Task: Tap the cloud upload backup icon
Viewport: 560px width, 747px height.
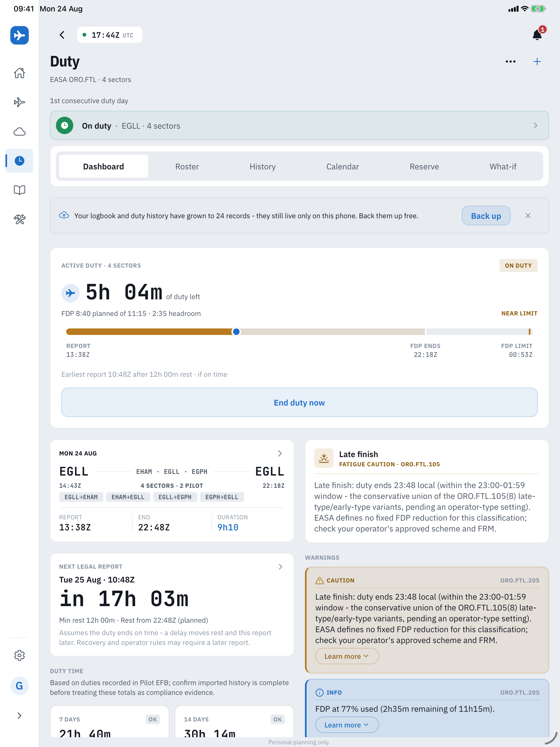Action: click(x=64, y=216)
